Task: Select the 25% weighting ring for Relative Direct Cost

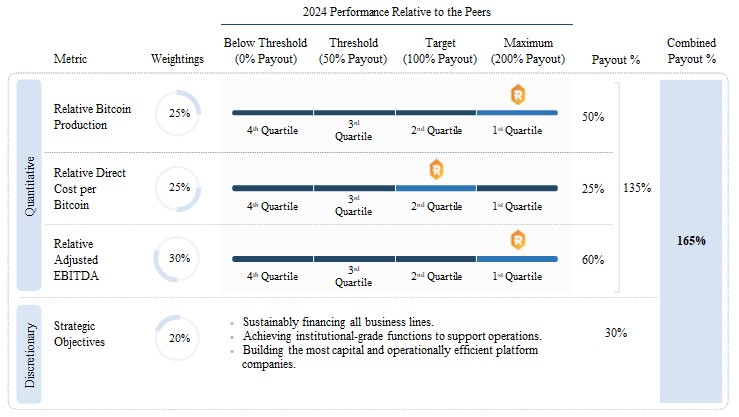Action: (179, 188)
